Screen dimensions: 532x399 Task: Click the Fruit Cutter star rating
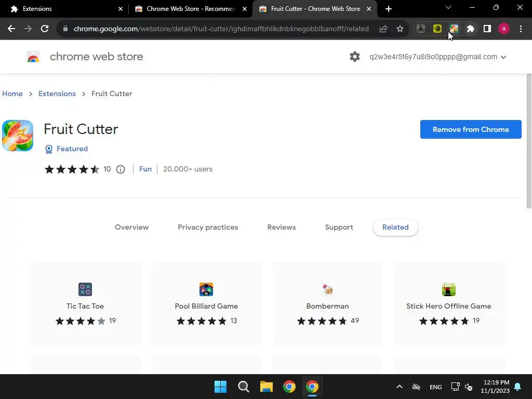click(72, 169)
